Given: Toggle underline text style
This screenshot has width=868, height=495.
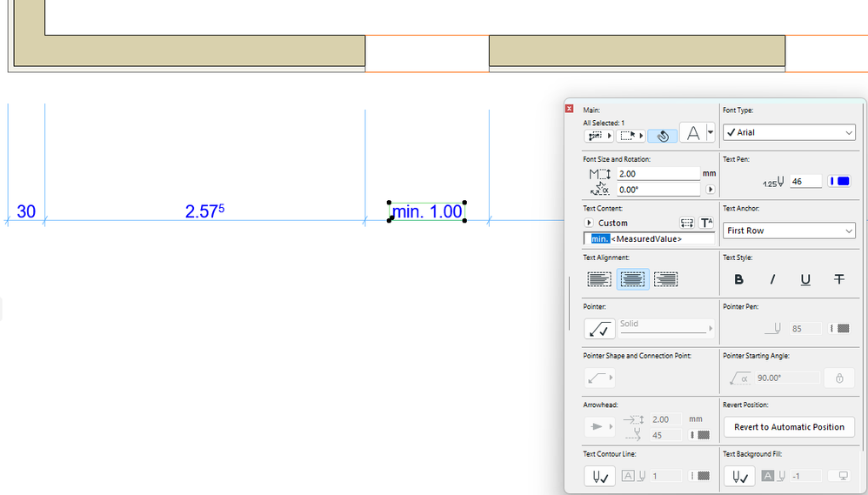Looking at the screenshot, I should (x=805, y=279).
